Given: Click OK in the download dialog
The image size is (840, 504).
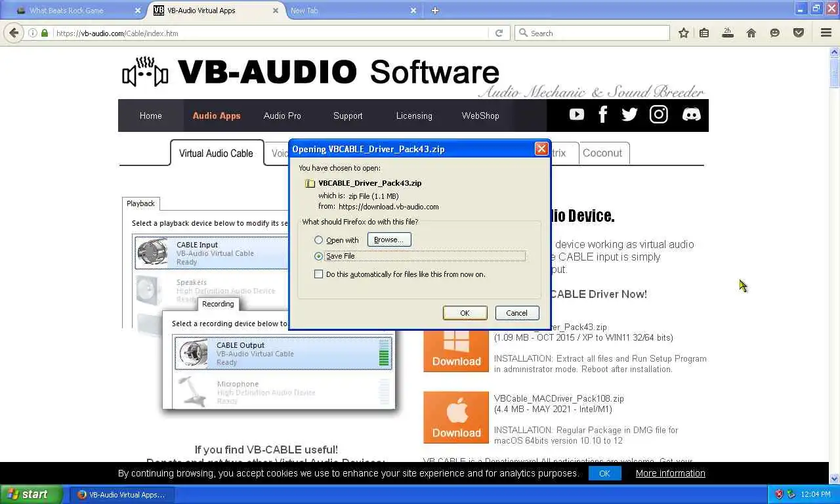Looking at the screenshot, I should pos(465,313).
